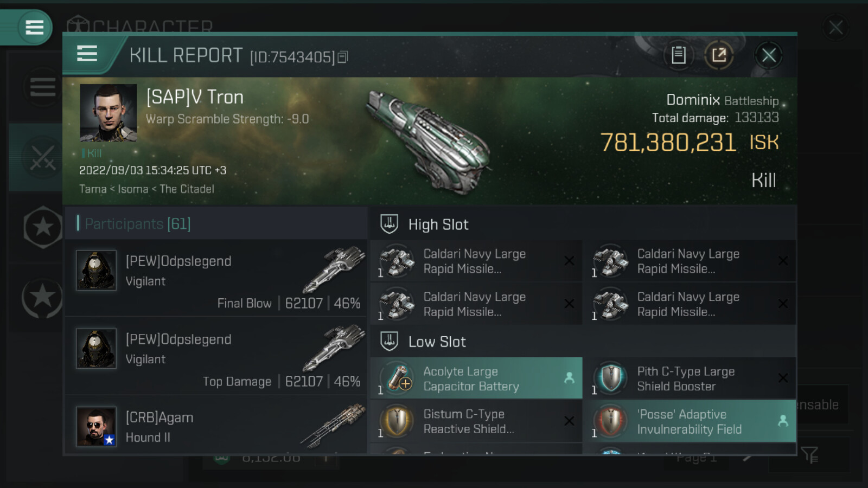Select the 'Posse' Adaptive Invulnerability Field item
The image size is (868, 488).
pyautogui.click(x=689, y=421)
